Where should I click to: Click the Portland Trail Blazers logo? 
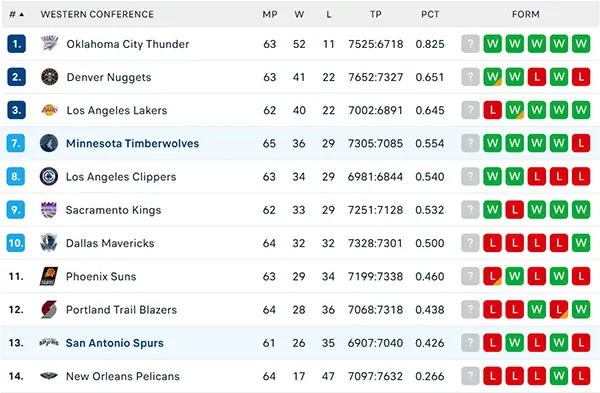coord(49,310)
